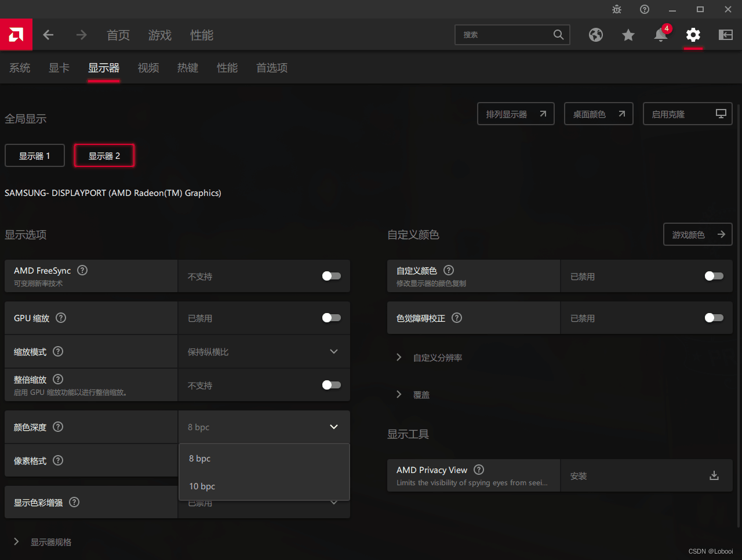Image resolution: width=742 pixels, height=560 pixels.
Task: Switch to 系统 tab
Action: point(20,68)
